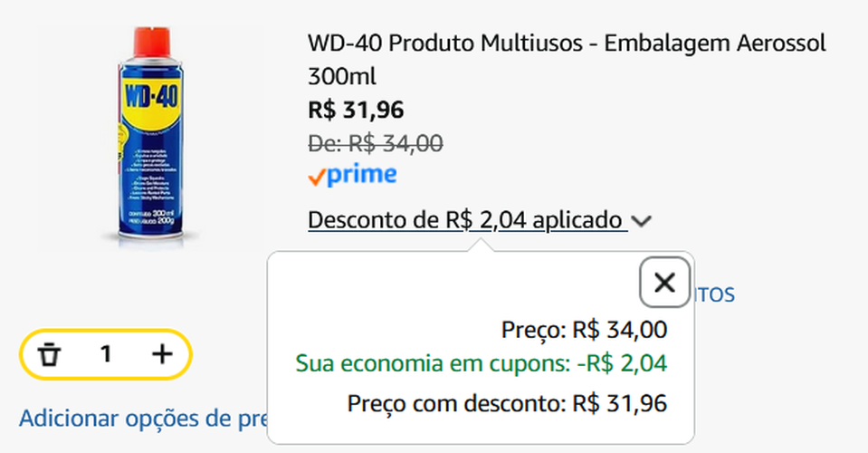868x453 pixels.
Task: Click the "Preço: R$ 34,00" line in the popover
Action: tap(584, 330)
